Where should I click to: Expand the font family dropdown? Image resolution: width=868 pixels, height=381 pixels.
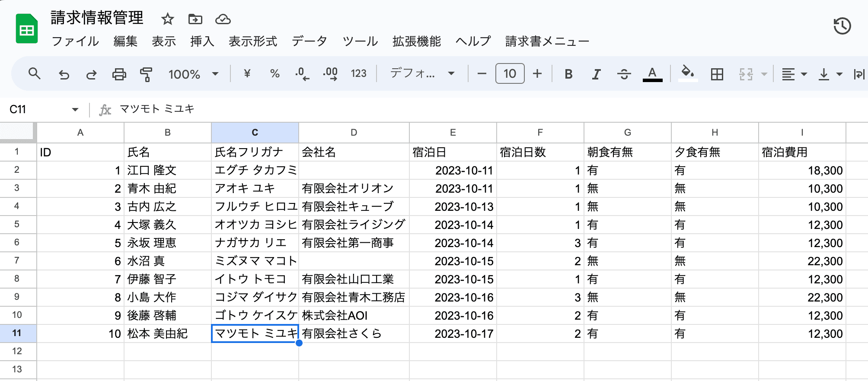[422, 73]
